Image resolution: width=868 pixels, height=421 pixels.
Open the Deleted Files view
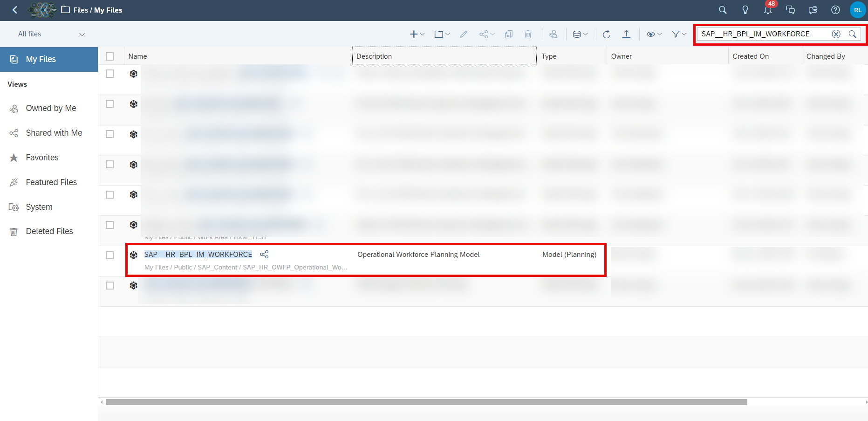(49, 231)
